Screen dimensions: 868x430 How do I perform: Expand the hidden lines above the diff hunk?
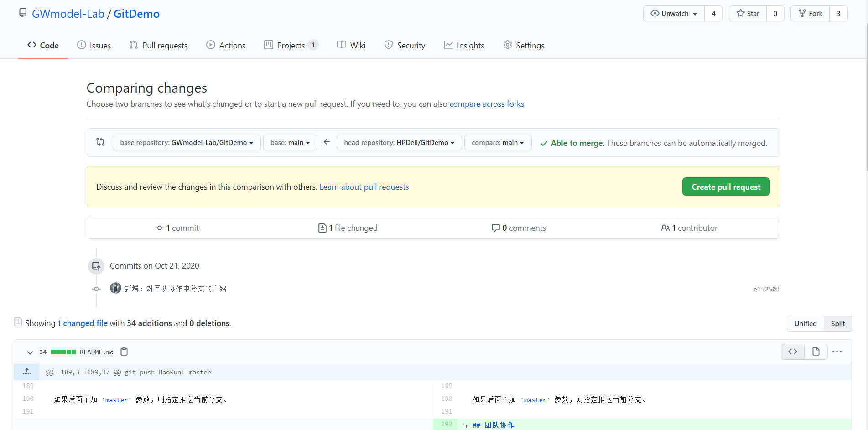27,372
